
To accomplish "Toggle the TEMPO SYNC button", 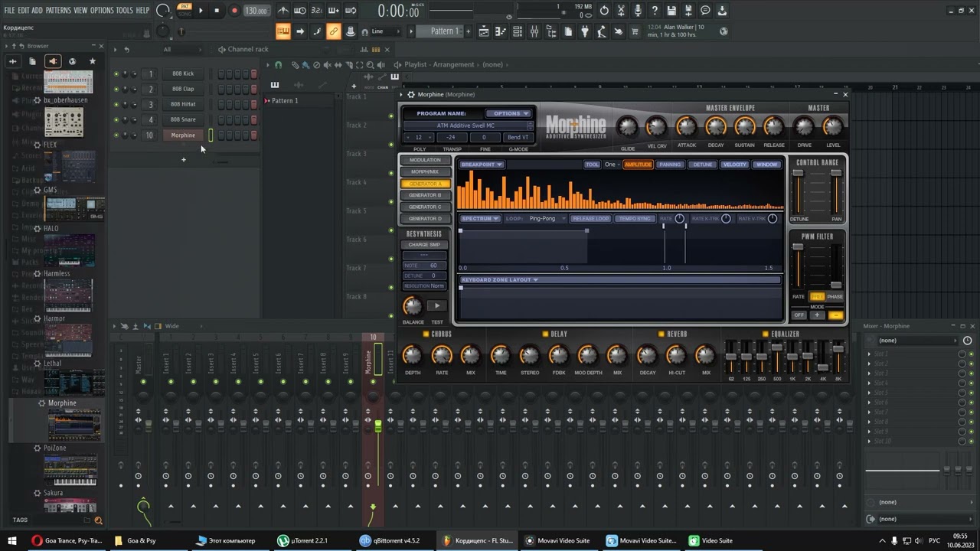I will pyautogui.click(x=635, y=219).
